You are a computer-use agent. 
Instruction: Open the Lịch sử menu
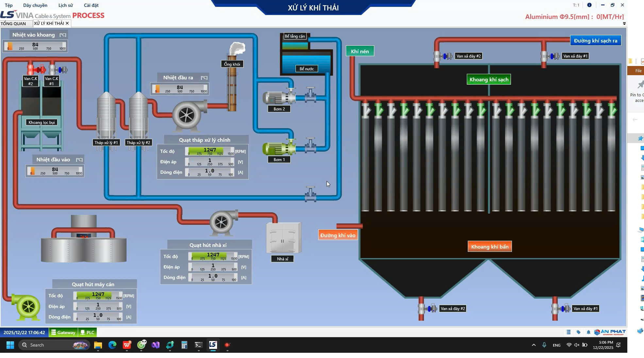65,5
